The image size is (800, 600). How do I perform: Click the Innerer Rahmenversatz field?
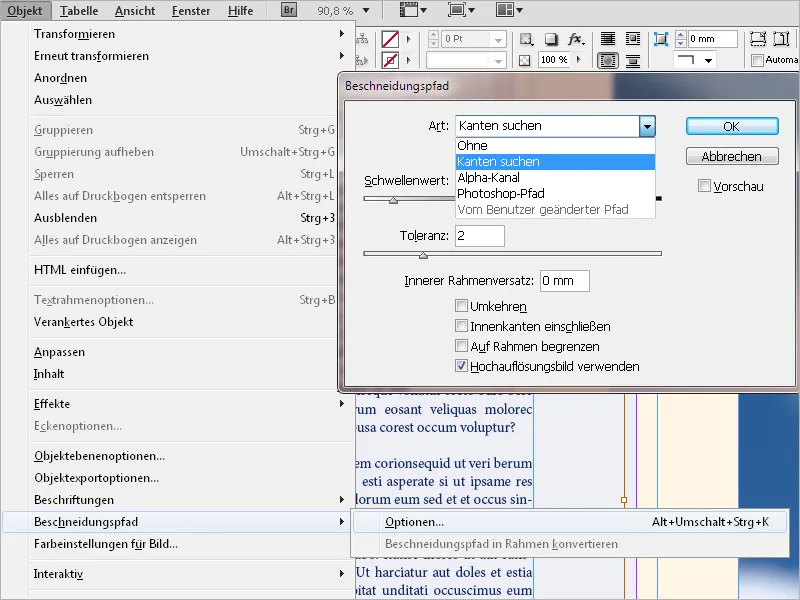(x=565, y=281)
